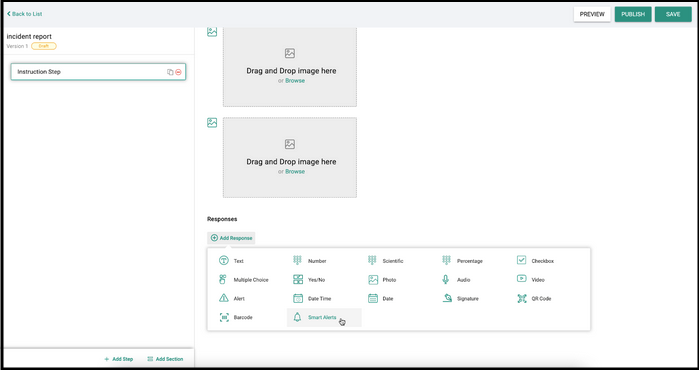
Task: Duplicate the Instruction Step using copy icon
Action: (x=170, y=72)
